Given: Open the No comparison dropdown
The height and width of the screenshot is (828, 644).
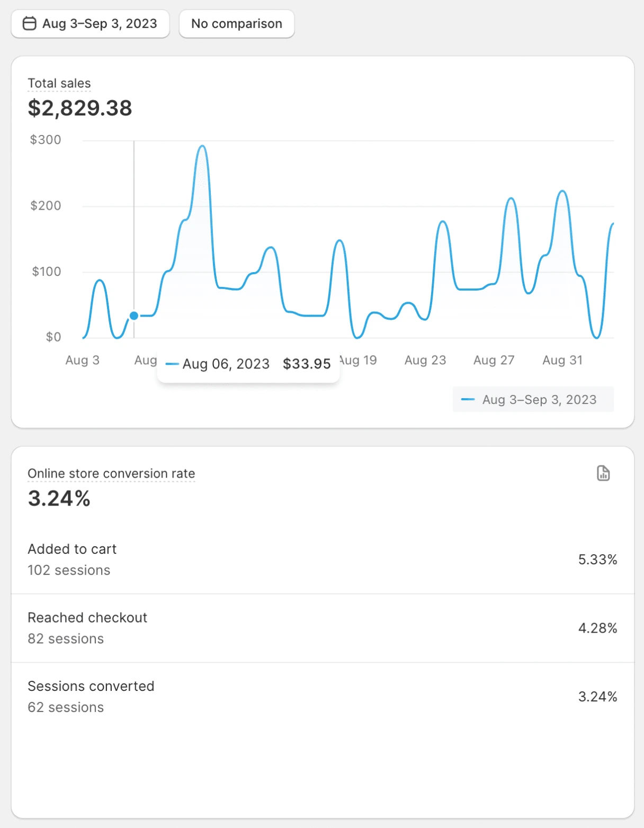Looking at the screenshot, I should click(x=237, y=24).
